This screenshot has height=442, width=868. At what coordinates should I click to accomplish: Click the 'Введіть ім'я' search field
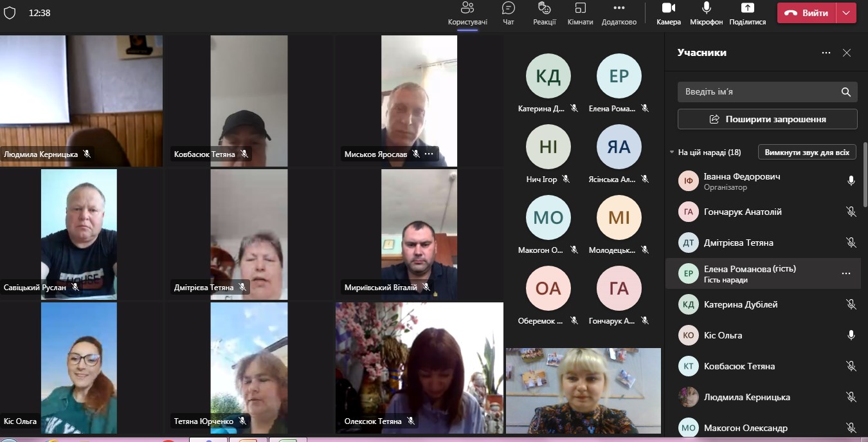[759, 92]
